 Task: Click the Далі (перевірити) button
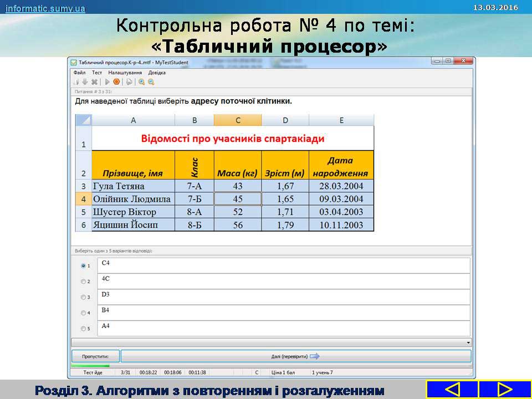(x=296, y=356)
